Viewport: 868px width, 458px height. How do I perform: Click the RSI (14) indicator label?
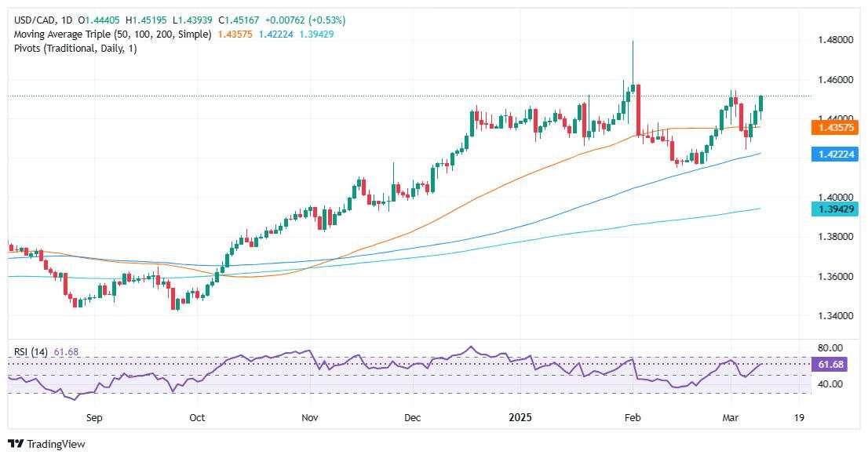point(31,352)
